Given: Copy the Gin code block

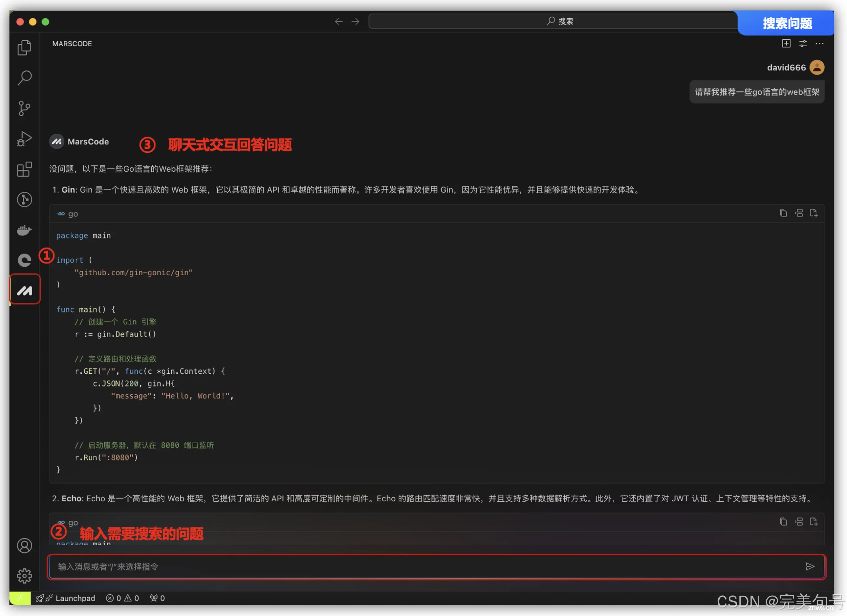Looking at the screenshot, I should pos(784,213).
